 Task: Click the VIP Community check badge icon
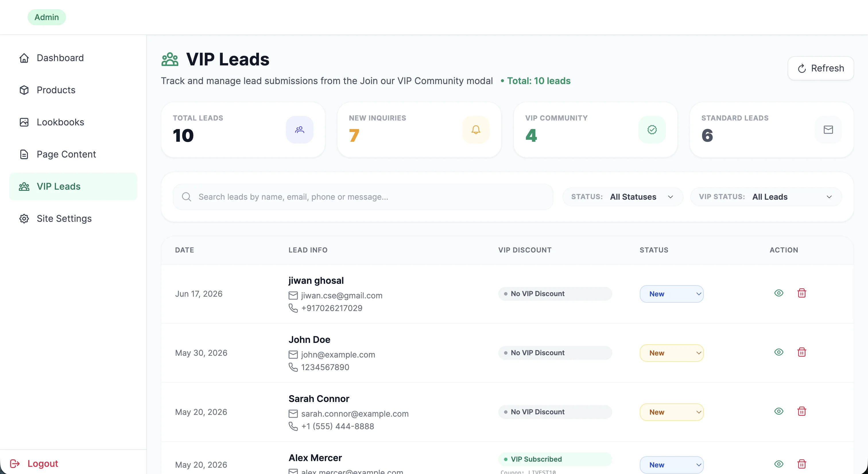coord(652,130)
